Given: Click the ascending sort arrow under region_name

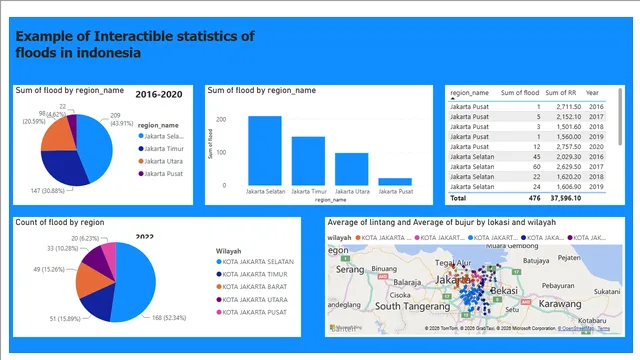Looking at the screenshot, I should click(452, 98).
